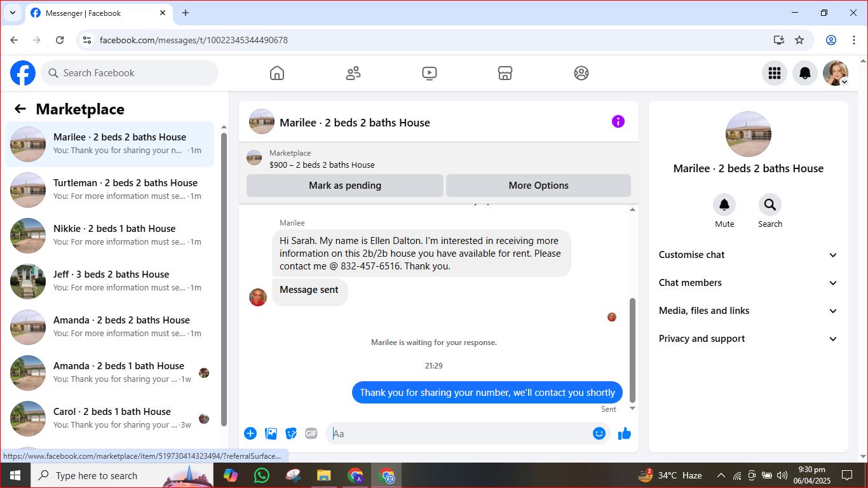
Task: Open the Marketplace storefront icon
Action: (x=505, y=73)
